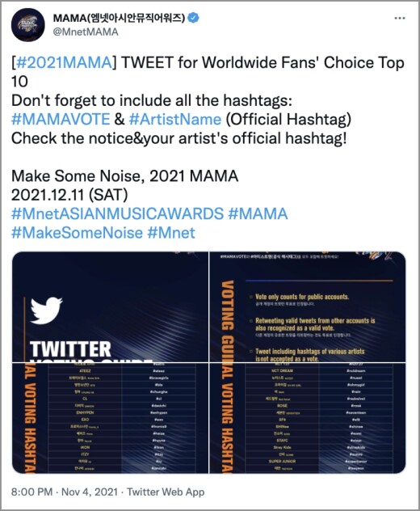Open the @MnetMAMA handle

coord(86,32)
